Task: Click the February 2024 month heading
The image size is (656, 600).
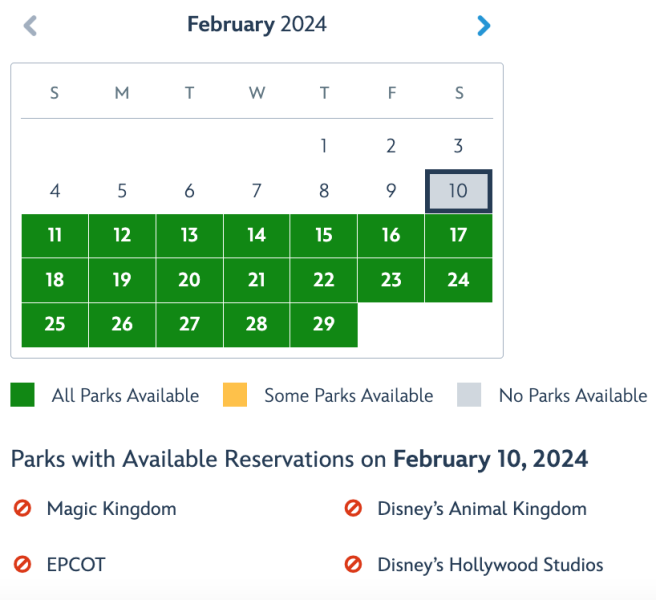Action: (x=257, y=25)
